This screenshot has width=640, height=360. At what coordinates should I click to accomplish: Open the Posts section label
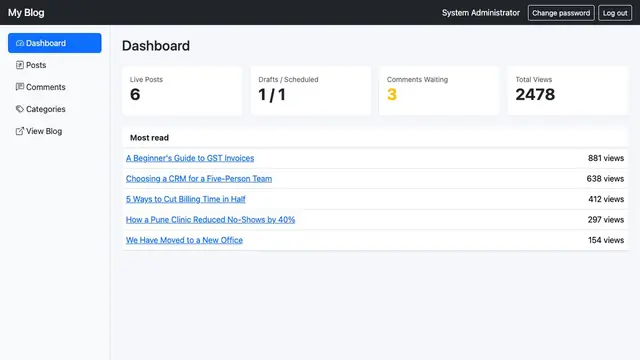(36, 65)
